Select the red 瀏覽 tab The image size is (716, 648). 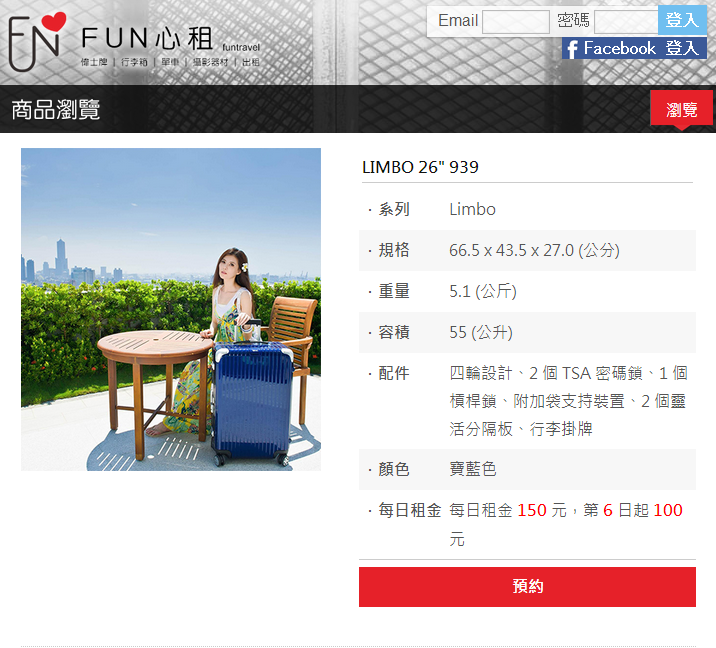pos(681,110)
